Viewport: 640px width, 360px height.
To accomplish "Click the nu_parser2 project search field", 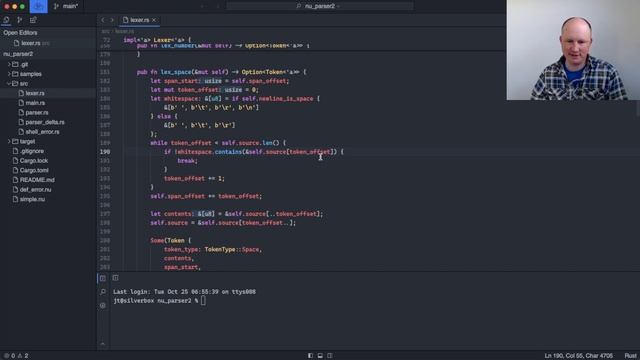I will 320,6.
